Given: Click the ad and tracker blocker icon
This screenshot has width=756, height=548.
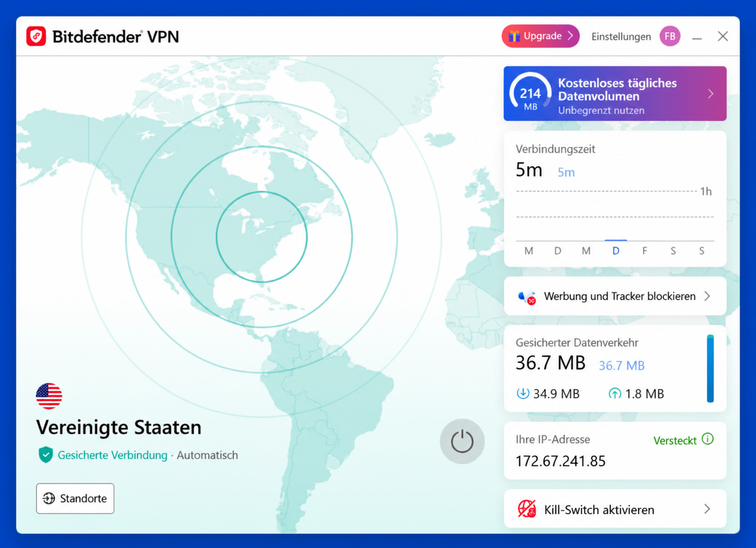Looking at the screenshot, I should tap(527, 297).
